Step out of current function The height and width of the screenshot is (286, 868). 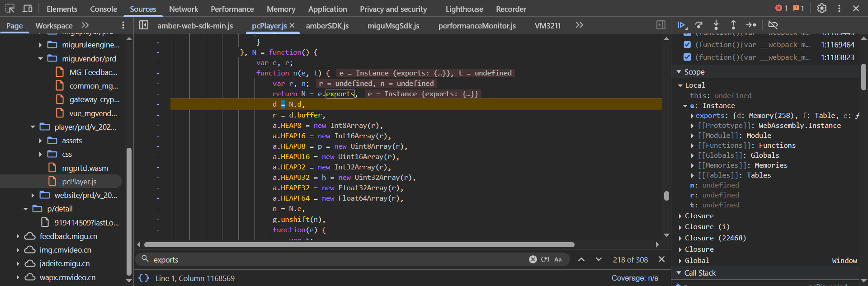tap(733, 25)
